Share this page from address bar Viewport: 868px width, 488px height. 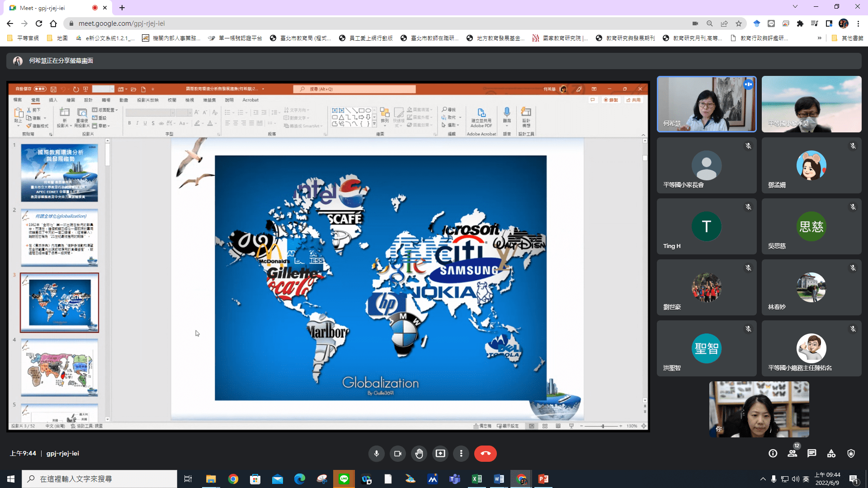click(724, 23)
